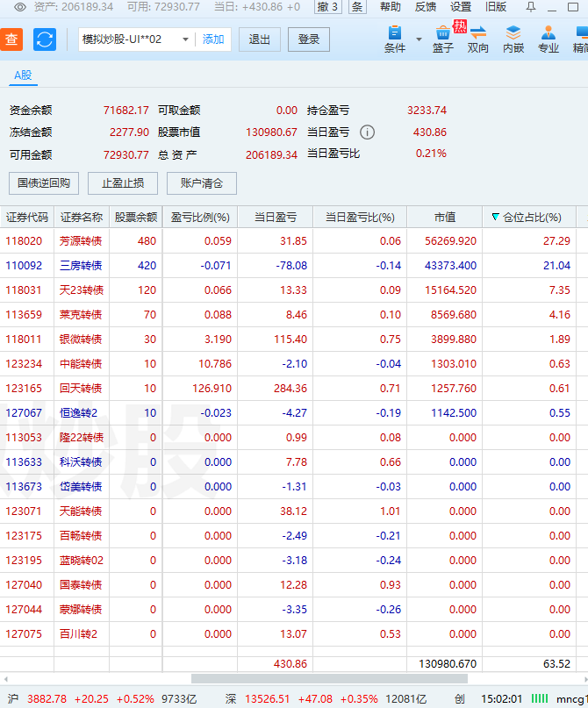Click the 账户清仓 button
This screenshot has height=708, width=588.
pos(202,183)
